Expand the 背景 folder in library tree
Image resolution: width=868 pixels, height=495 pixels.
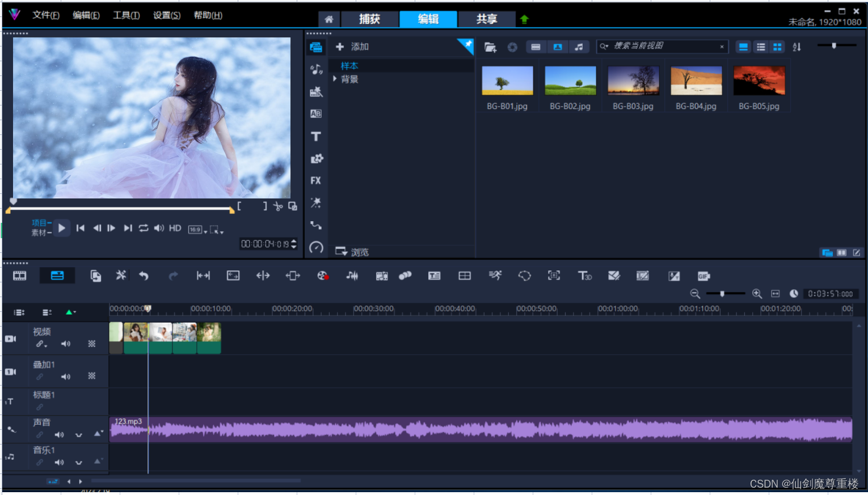(335, 79)
